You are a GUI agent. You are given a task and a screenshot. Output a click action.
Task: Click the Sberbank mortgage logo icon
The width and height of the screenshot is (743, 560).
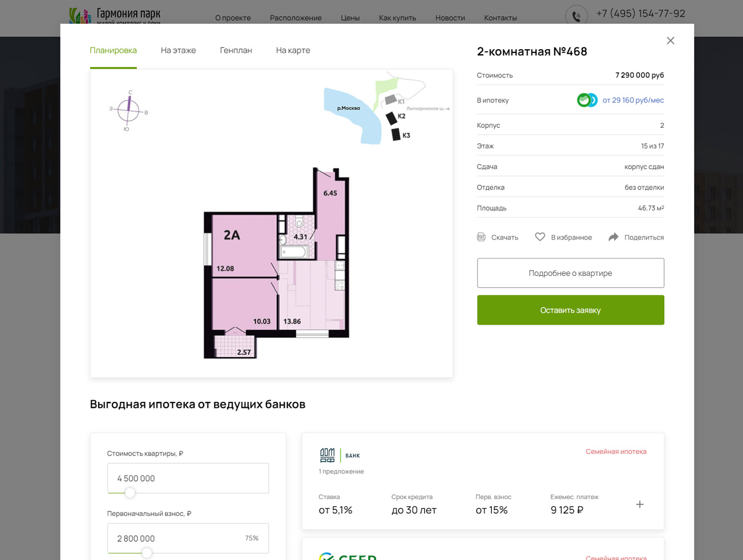[x=587, y=100]
